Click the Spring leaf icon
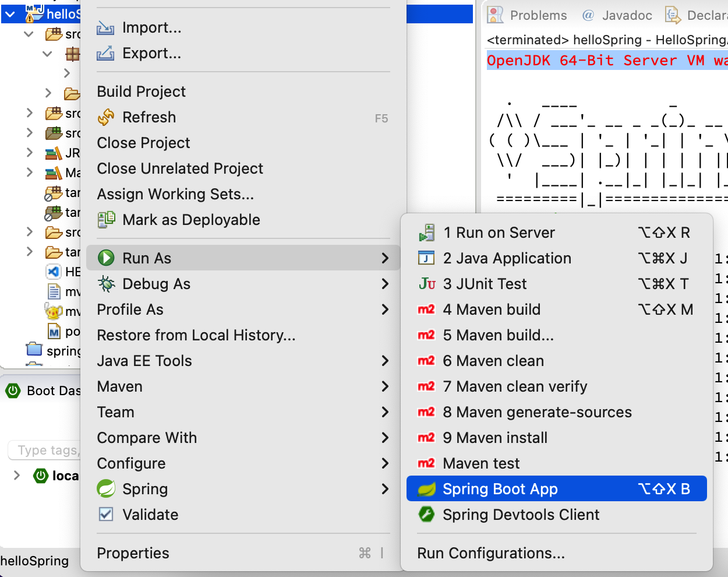The width and height of the screenshot is (728, 577). 106,489
